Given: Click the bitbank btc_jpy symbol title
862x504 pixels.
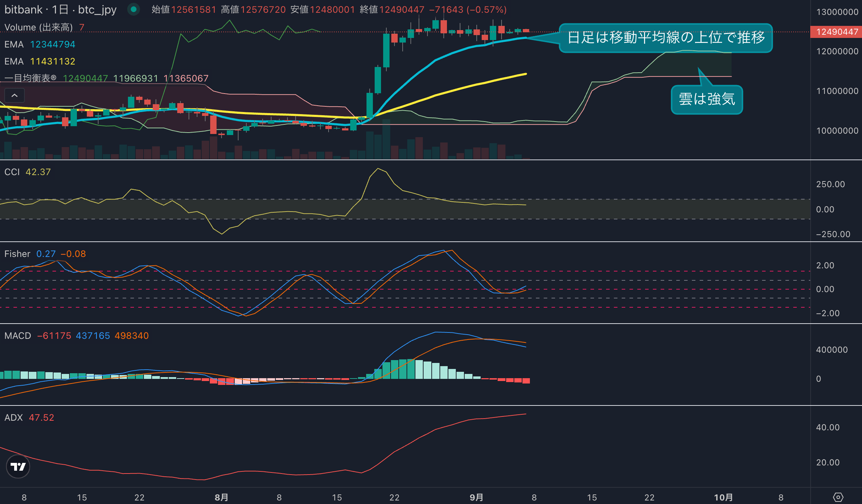Looking at the screenshot, I should (x=60, y=10).
